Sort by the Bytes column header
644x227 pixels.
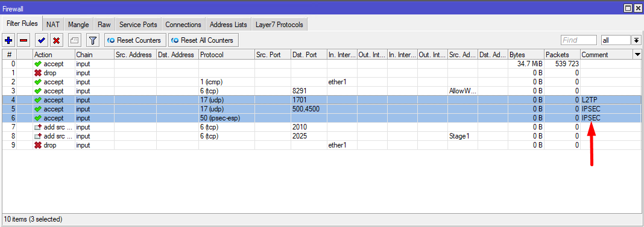526,55
